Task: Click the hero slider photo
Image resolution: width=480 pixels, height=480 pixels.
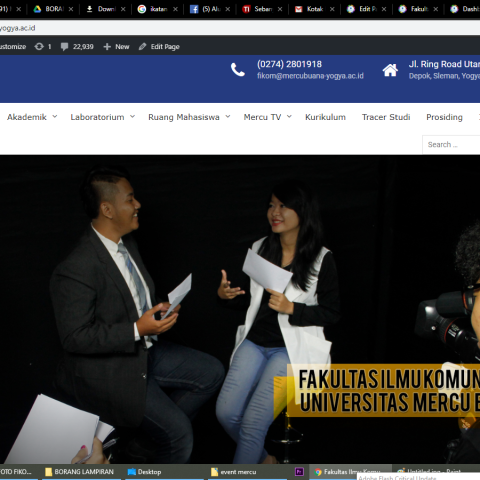Action: point(240,309)
